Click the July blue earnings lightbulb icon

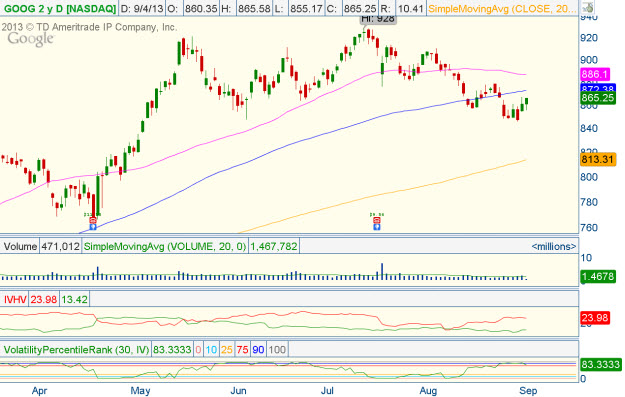(377, 226)
